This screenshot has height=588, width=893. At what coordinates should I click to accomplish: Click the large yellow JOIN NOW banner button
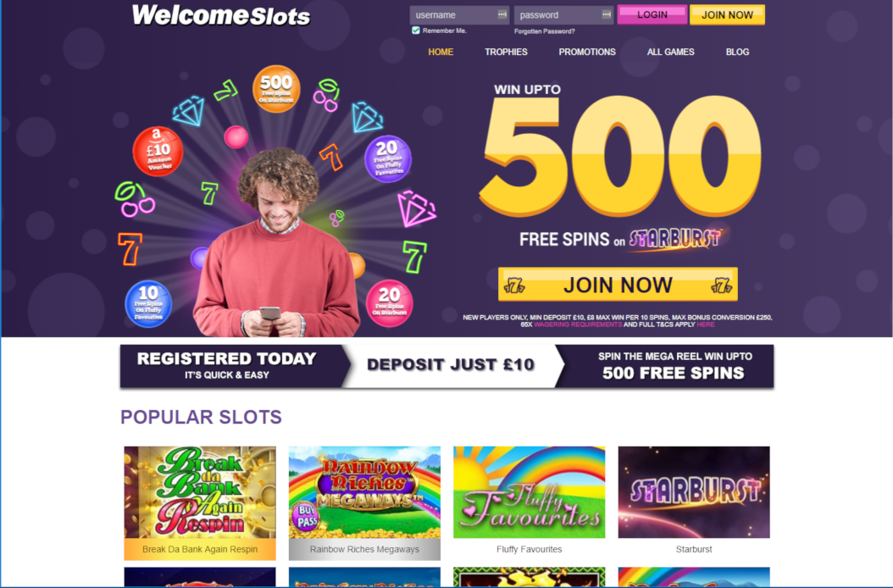point(618,285)
